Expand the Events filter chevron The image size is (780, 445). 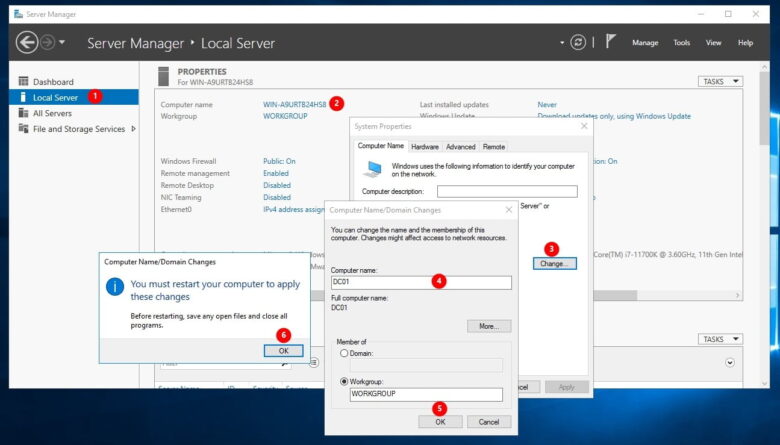[730, 362]
